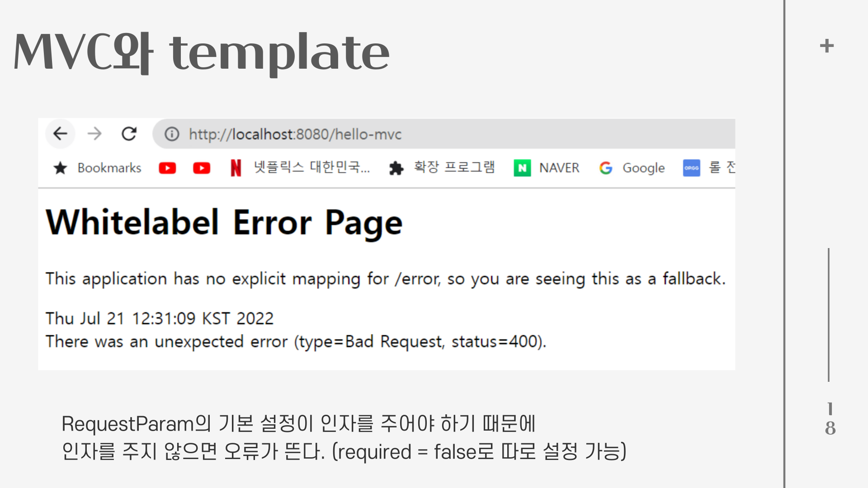Click the puzzle piece extensions icon
The image size is (868, 488).
click(x=396, y=168)
